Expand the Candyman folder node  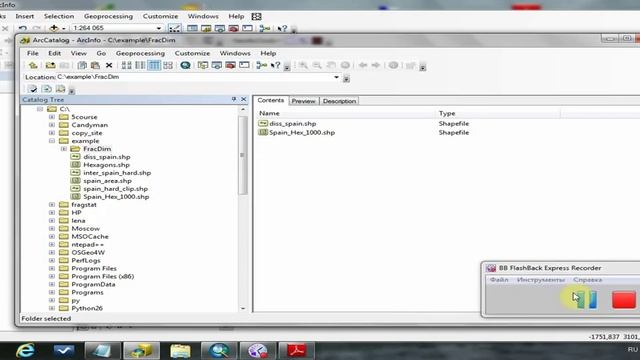52,125
